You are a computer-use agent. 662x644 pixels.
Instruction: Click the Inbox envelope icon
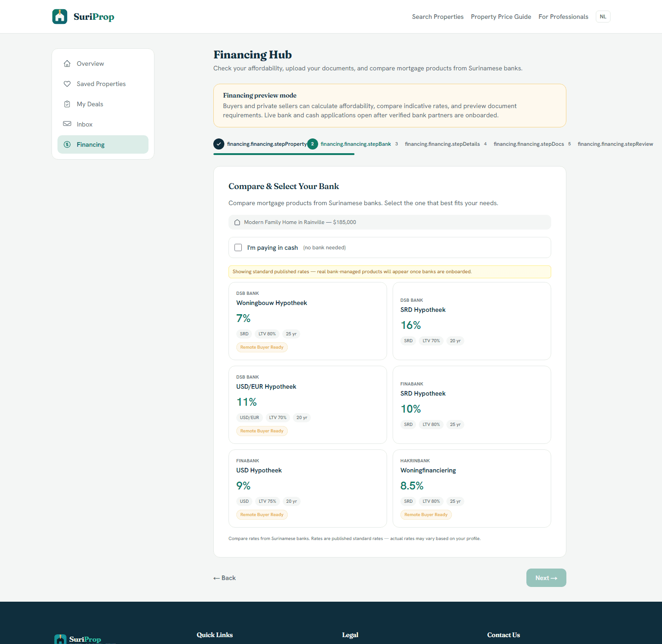[x=67, y=124]
